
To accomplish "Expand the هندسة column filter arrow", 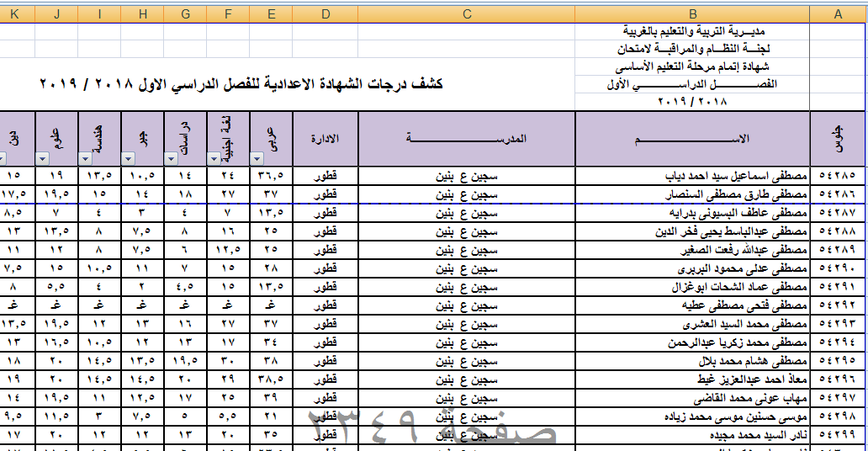I will (84, 158).
